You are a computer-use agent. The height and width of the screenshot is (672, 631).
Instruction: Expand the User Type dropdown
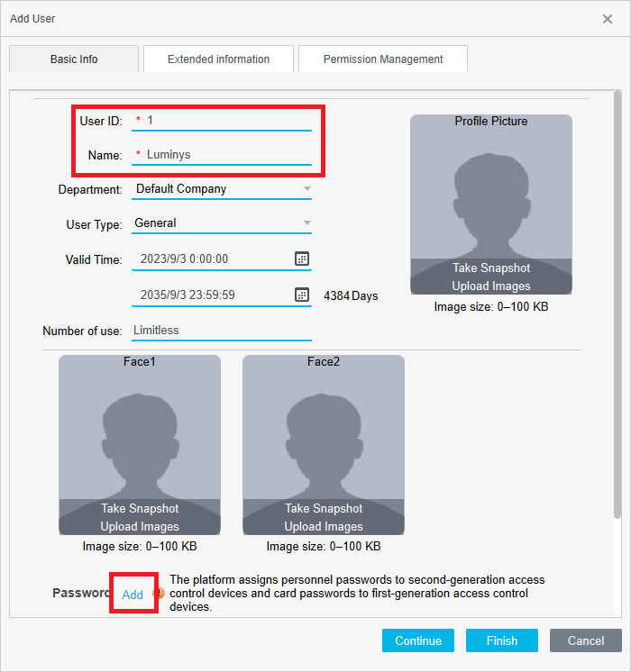[x=306, y=223]
